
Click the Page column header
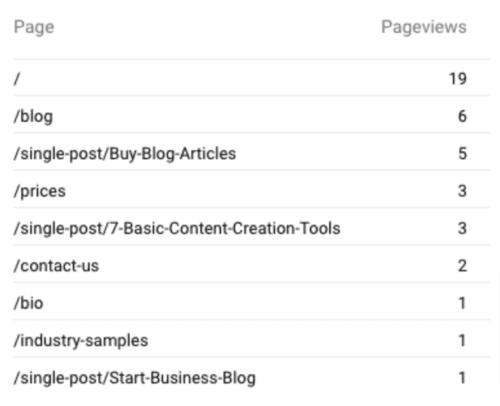34,27
